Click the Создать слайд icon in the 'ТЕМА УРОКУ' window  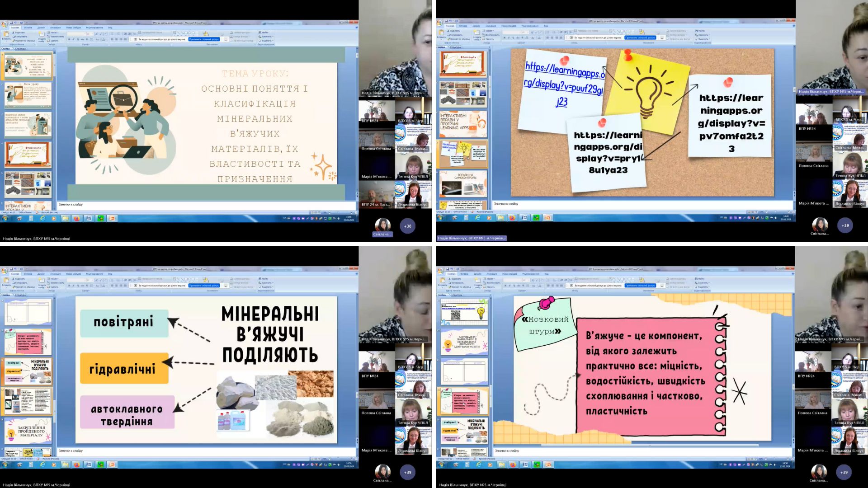click(42, 34)
